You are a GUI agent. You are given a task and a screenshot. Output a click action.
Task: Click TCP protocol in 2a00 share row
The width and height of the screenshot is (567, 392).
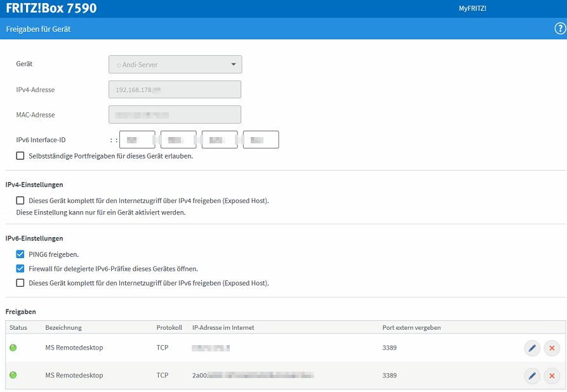coord(163,376)
